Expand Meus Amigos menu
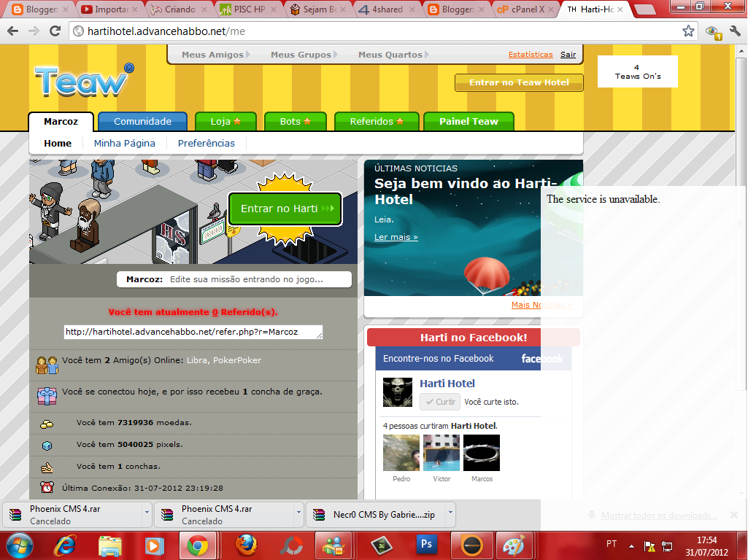Viewport: 748px width, 560px height. (215, 55)
